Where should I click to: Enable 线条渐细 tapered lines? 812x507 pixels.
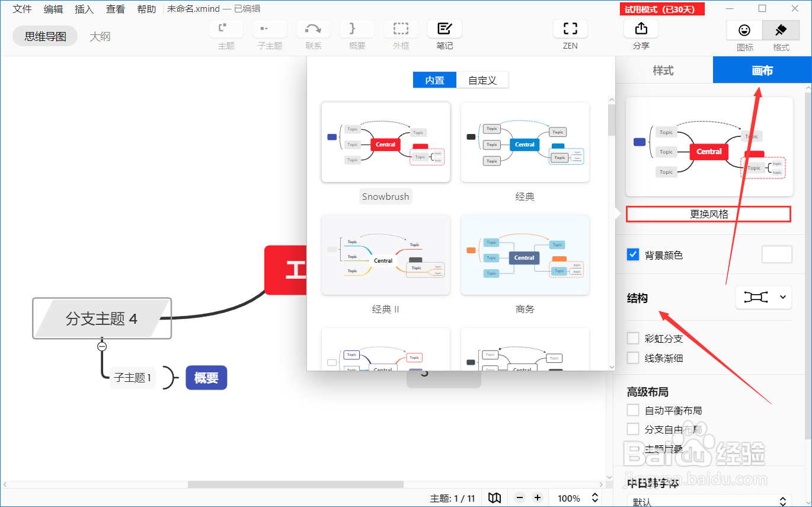(633, 357)
